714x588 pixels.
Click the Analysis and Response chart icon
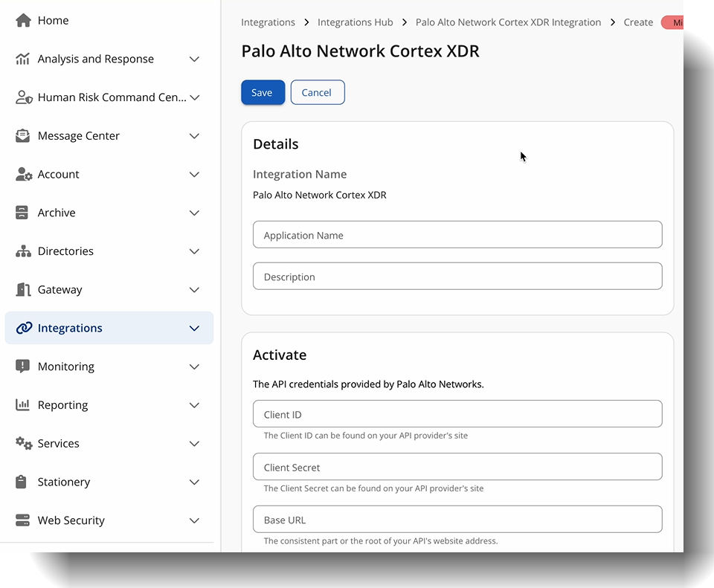[23, 59]
